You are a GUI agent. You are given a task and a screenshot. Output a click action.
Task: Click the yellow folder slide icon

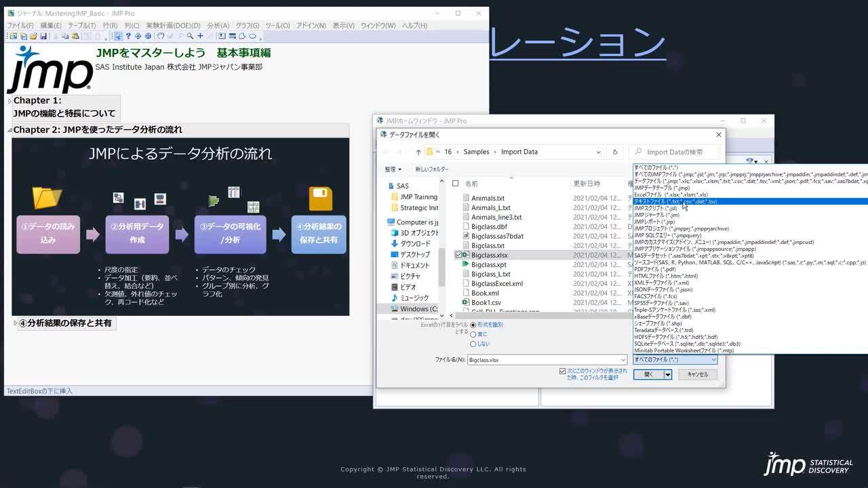coord(47,197)
